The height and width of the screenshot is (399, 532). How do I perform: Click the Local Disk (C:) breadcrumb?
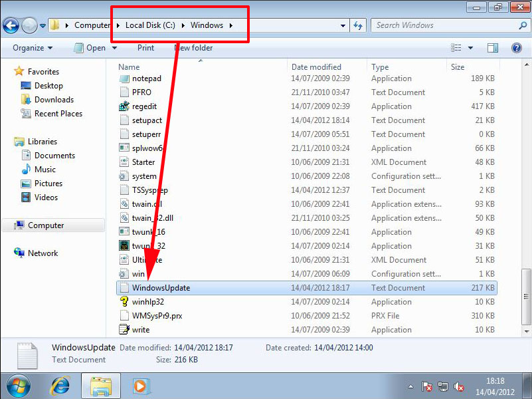click(x=150, y=25)
